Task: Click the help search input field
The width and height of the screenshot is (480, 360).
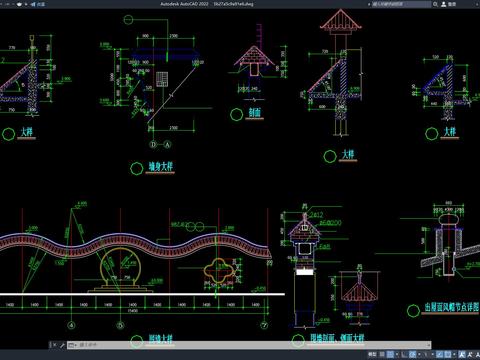Action: 401,4
